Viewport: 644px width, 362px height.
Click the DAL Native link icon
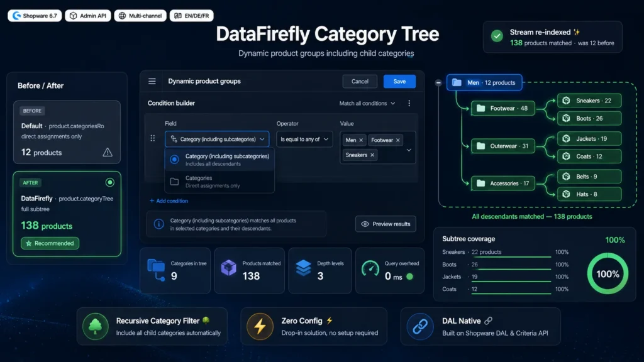pos(420,326)
